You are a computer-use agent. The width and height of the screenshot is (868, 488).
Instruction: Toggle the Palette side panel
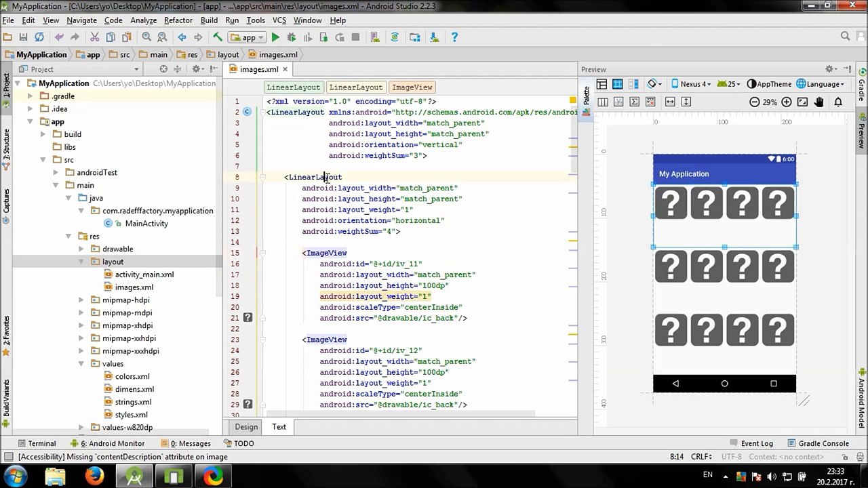tap(587, 98)
